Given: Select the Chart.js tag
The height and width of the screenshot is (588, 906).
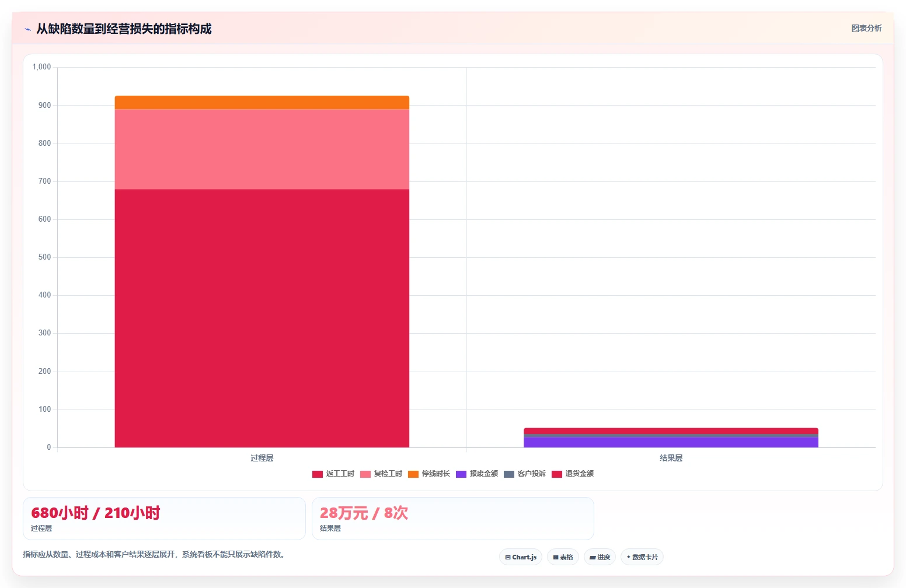Looking at the screenshot, I should 521,557.
